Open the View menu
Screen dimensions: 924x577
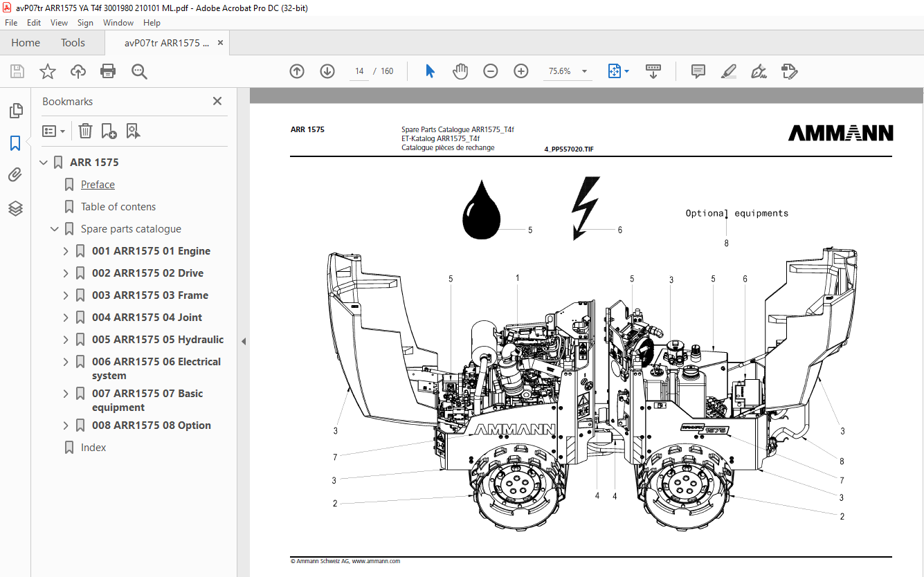click(60, 23)
